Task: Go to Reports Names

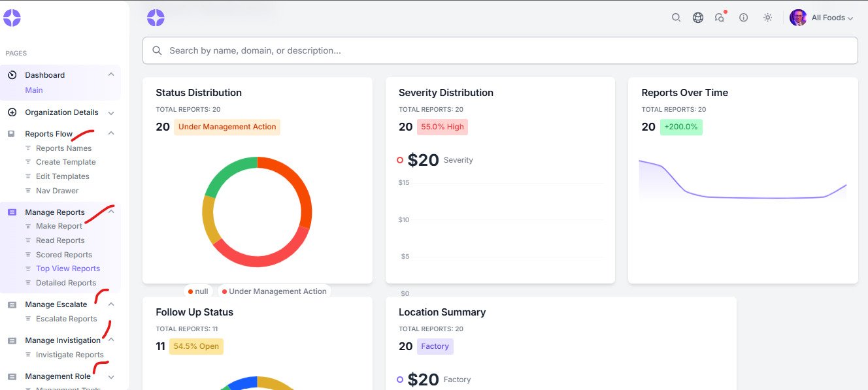Action: (x=63, y=148)
